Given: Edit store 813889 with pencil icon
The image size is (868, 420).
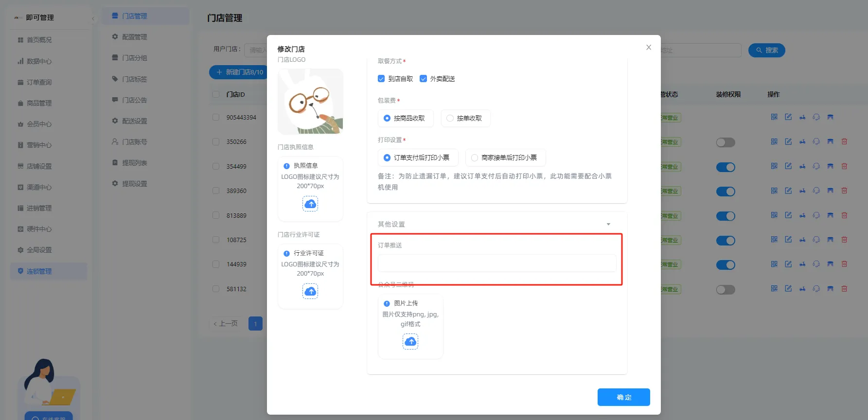Looking at the screenshot, I should 788,215.
